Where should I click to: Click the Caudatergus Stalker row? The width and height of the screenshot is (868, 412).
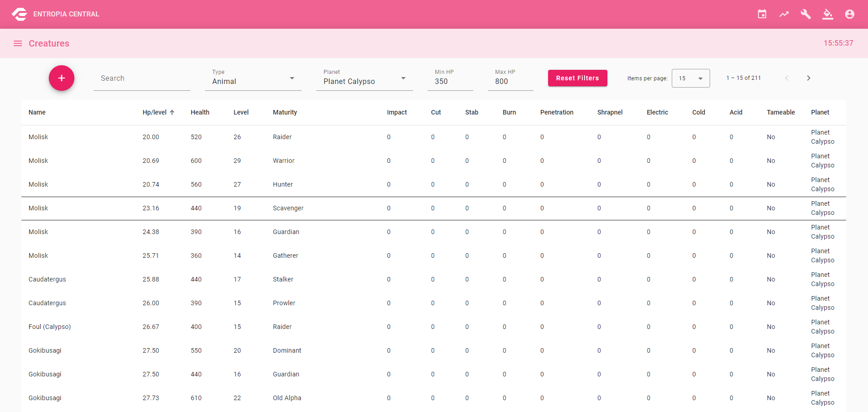pyautogui.click(x=434, y=279)
